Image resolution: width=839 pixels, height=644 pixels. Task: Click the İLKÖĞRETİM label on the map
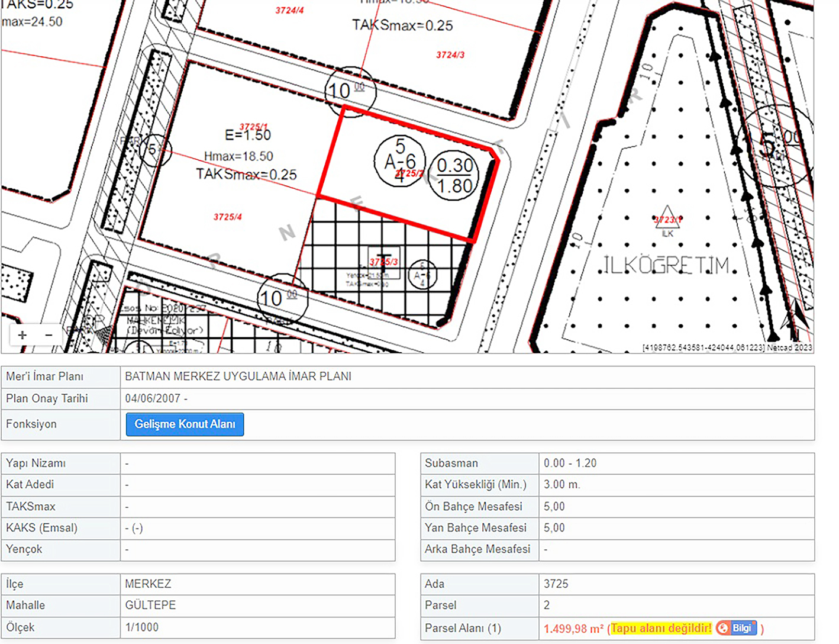coord(667,265)
